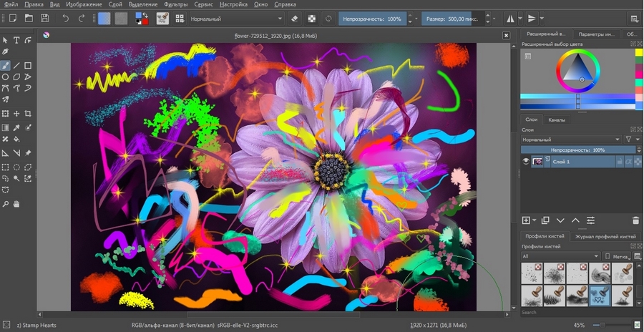Image resolution: width=644 pixels, height=332 pixels.
Task: Select the Ellipse shape tool
Action: pyautogui.click(x=5, y=77)
